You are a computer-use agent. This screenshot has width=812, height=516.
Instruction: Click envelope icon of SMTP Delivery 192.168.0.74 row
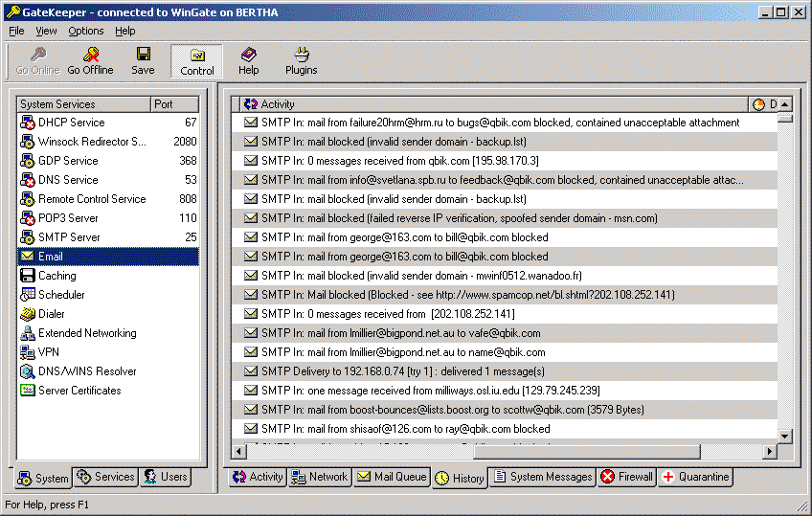click(251, 371)
